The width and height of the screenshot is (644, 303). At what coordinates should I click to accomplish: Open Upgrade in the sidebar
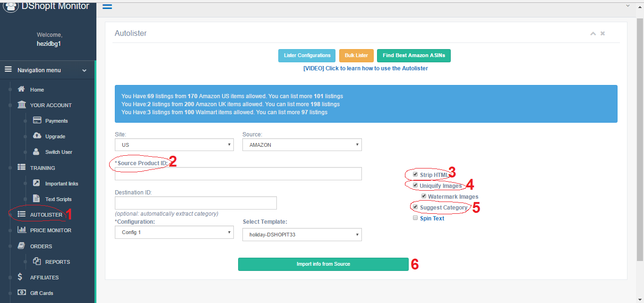click(55, 136)
